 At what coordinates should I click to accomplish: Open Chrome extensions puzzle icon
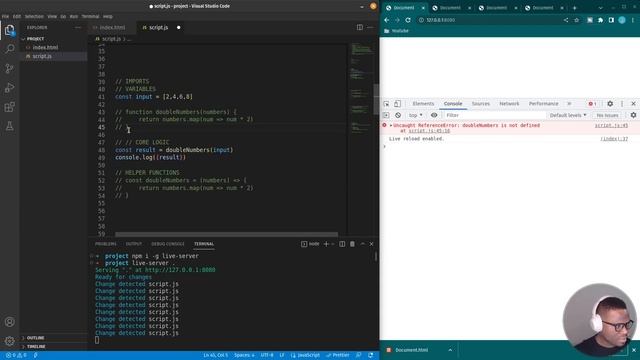[600, 20]
